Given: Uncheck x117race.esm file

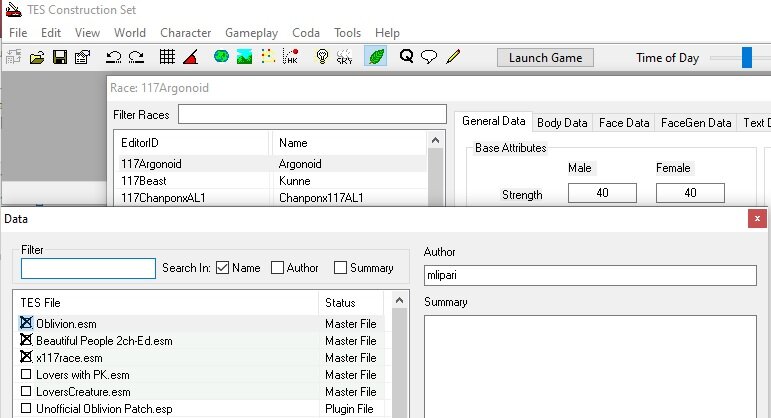Looking at the screenshot, I should [x=26, y=357].
